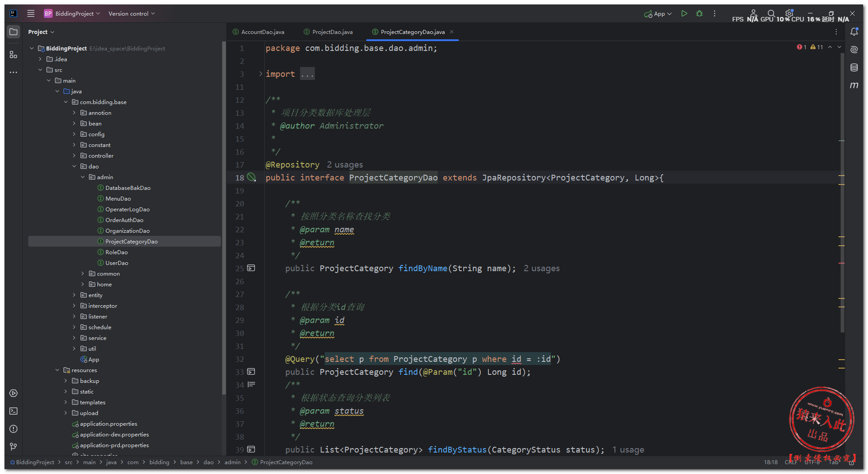Collapse the dao folder in tree
Screen dimensions: 868x474
(74, 166)
